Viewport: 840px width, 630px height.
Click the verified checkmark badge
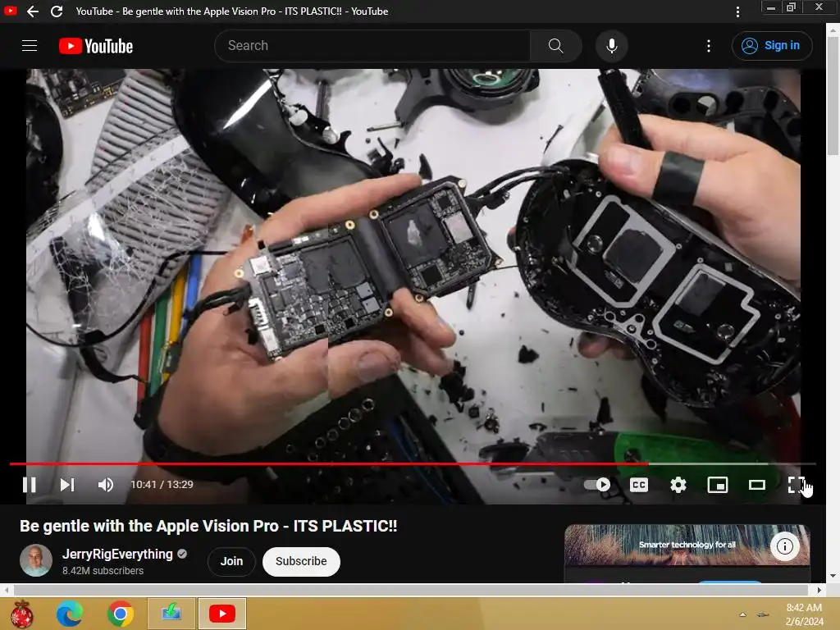click(182, 554)
